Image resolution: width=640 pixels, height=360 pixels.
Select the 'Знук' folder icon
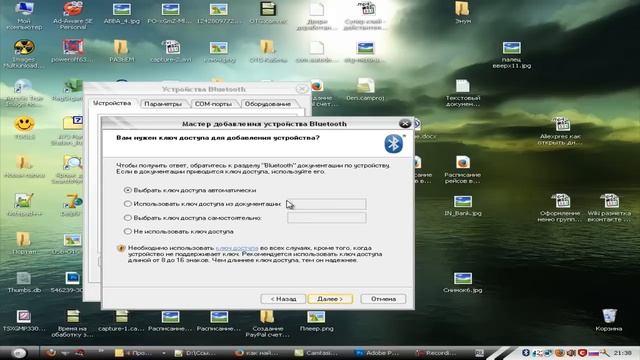(x=462, y=12)
